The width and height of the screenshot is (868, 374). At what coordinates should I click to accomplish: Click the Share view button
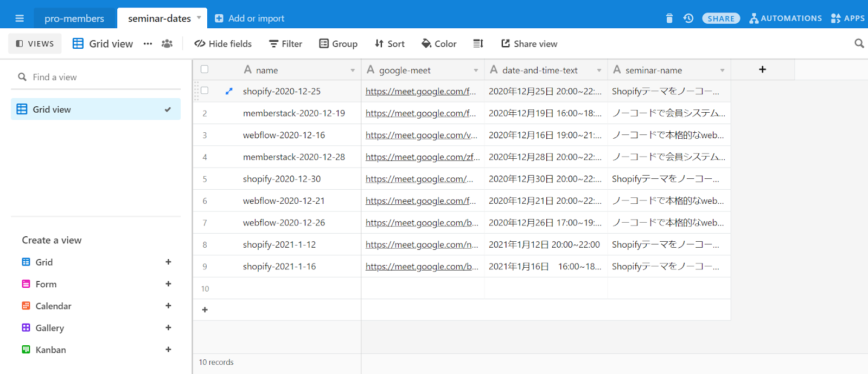529,43
